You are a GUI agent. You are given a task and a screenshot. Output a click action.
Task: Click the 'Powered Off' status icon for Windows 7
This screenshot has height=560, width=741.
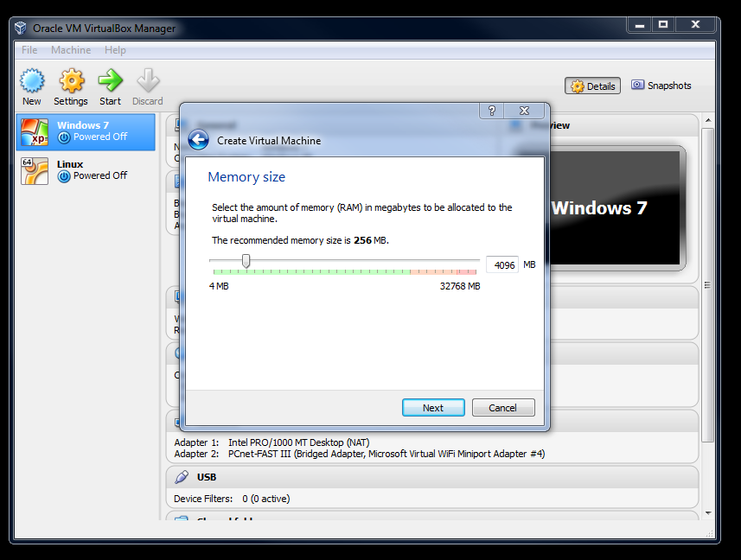(64, 137)
